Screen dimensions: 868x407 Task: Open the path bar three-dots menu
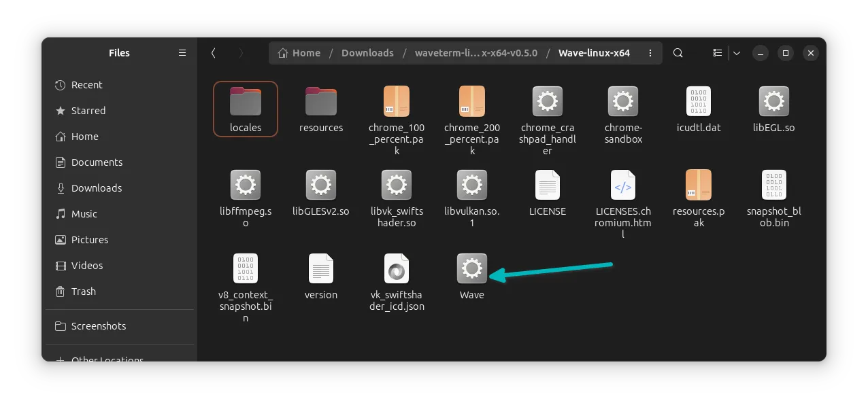650,53
